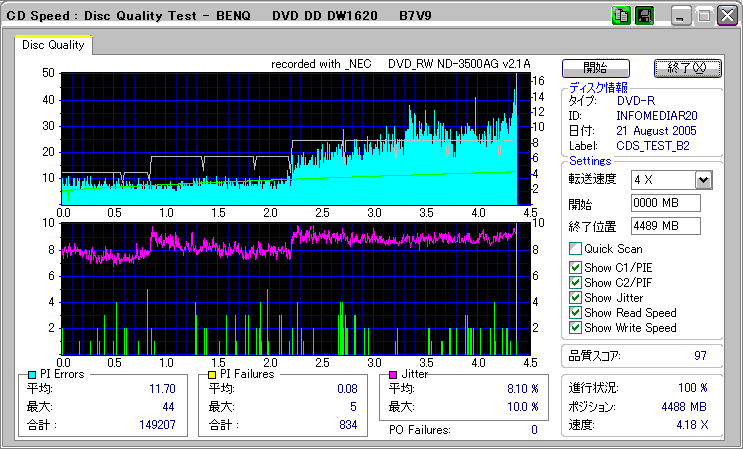This screenshot has width=743, height=449.
Task: Click the start position 0000 MB field
Action: pyautogui.click(x=666, y=203)
